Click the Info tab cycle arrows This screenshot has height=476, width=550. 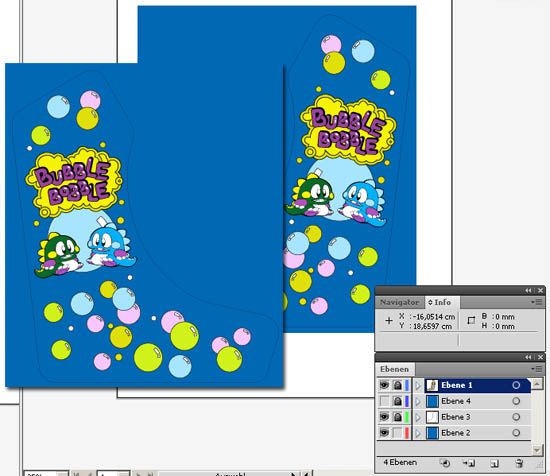click(430, 302)
